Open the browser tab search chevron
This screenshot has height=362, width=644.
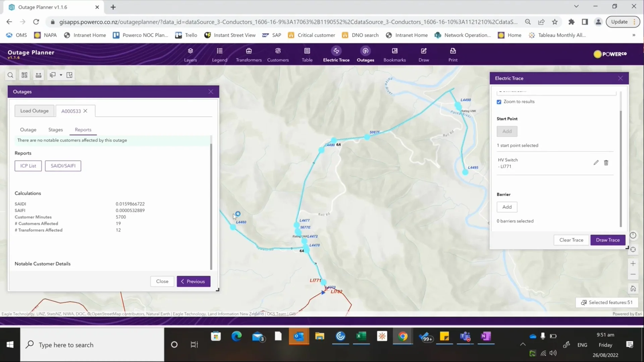coord(577,6)
